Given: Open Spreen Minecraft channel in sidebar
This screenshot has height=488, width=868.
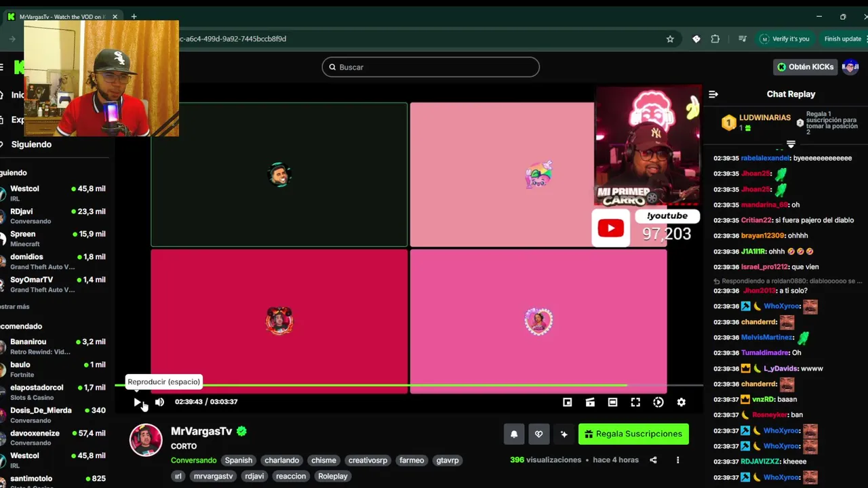Looking at the screenshot, I should tap(54, 239).
